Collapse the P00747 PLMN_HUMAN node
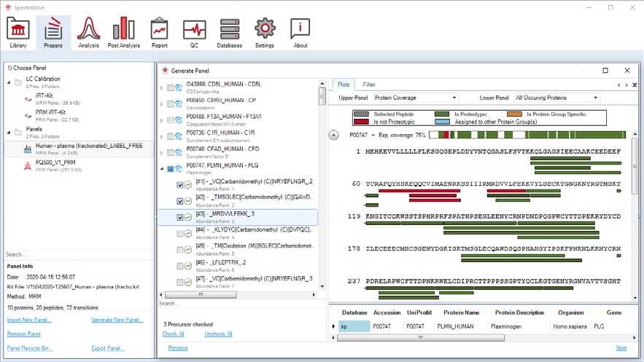 click(162, 168)
